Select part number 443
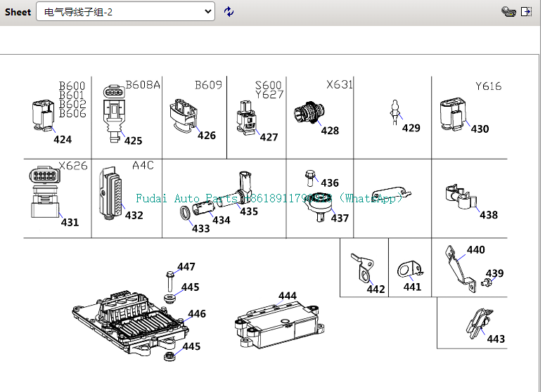 tap(496, 339)
